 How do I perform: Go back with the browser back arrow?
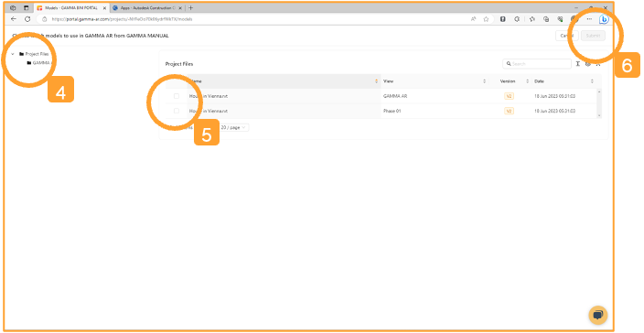pyautogui.click(x=14, y=19)
